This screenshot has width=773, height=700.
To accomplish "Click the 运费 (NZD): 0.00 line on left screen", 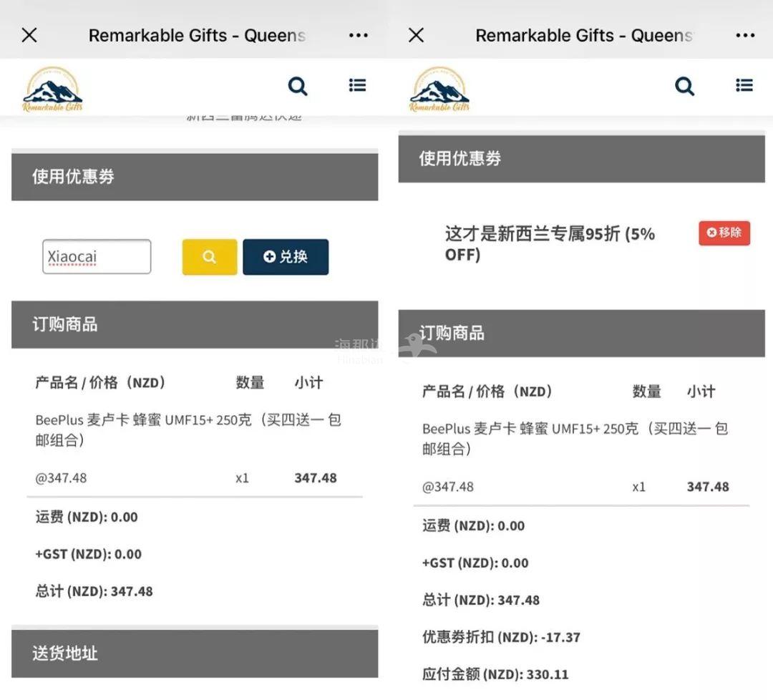I will (87, 517).
